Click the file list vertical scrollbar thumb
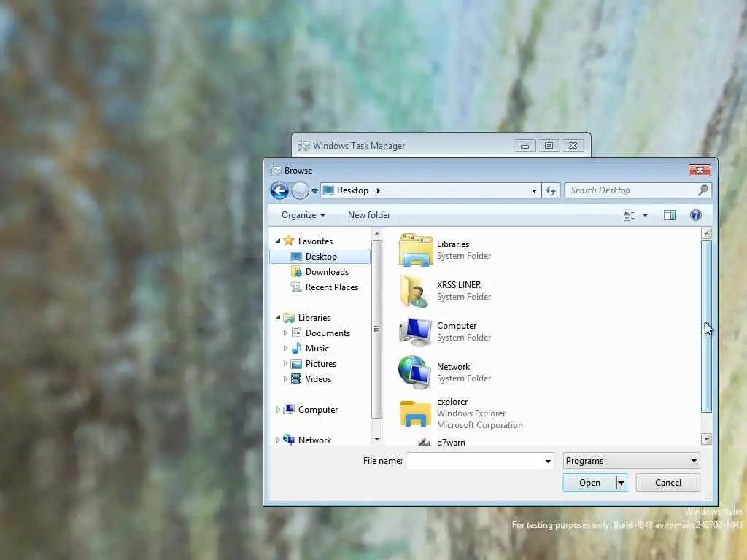Viewport: 747px width, 560px height. [x=706, y=327]
